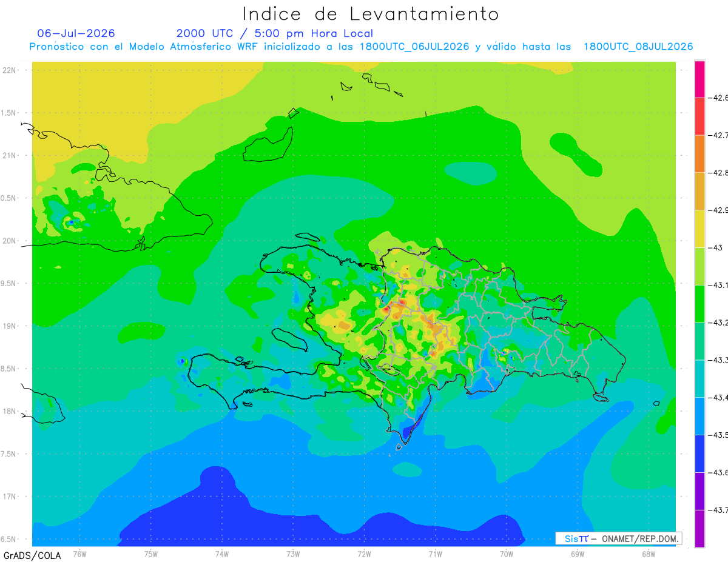Click the '72W' longitude label
This screenshot has height=562, width=728.
coord(364,554)
